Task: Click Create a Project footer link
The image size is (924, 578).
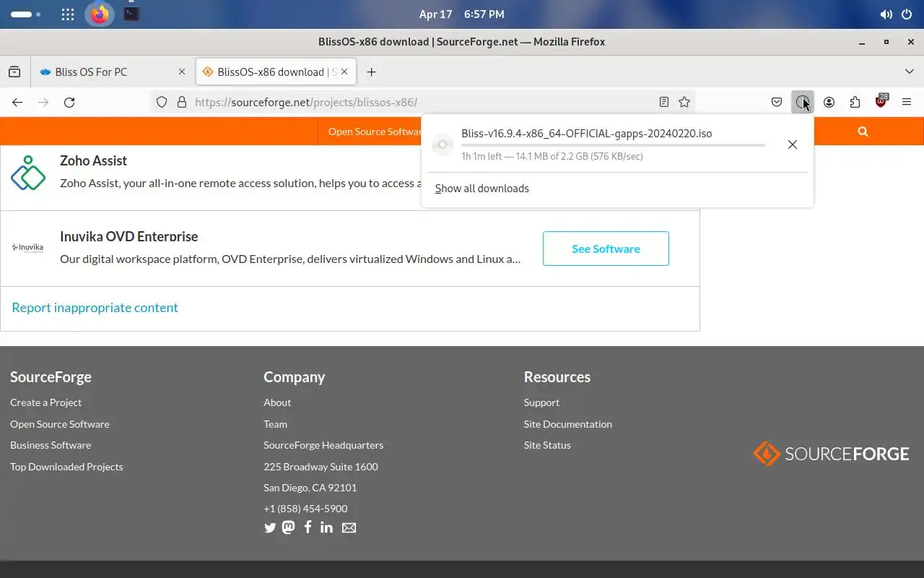Action: pos(45,402)
